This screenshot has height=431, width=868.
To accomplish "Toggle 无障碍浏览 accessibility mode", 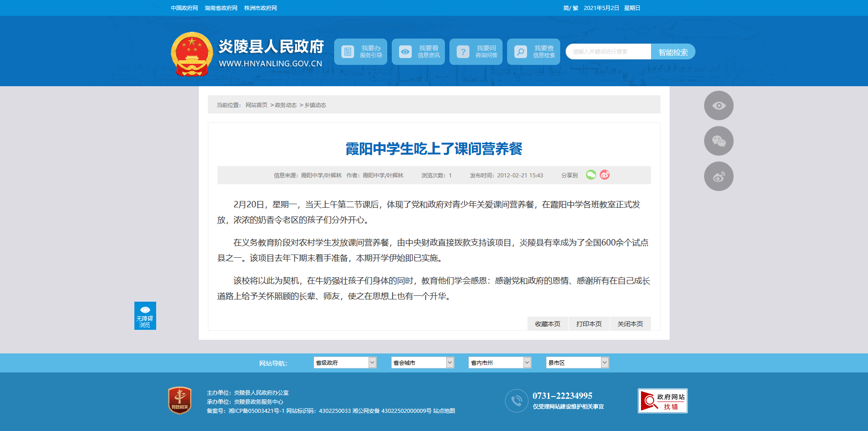I will tap(145, 316).
